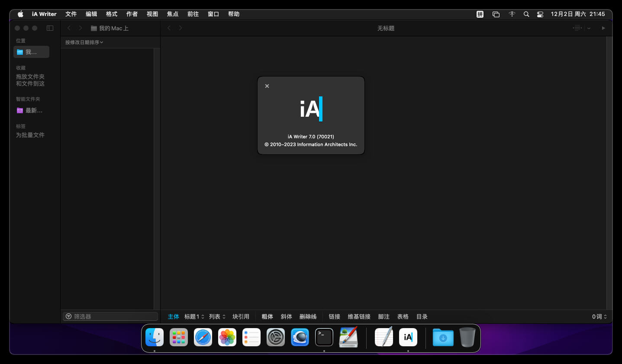Click the iA Writer icon in the Dock
The image size is (622, 364).
pyautogui.click(x=408, y=337)
